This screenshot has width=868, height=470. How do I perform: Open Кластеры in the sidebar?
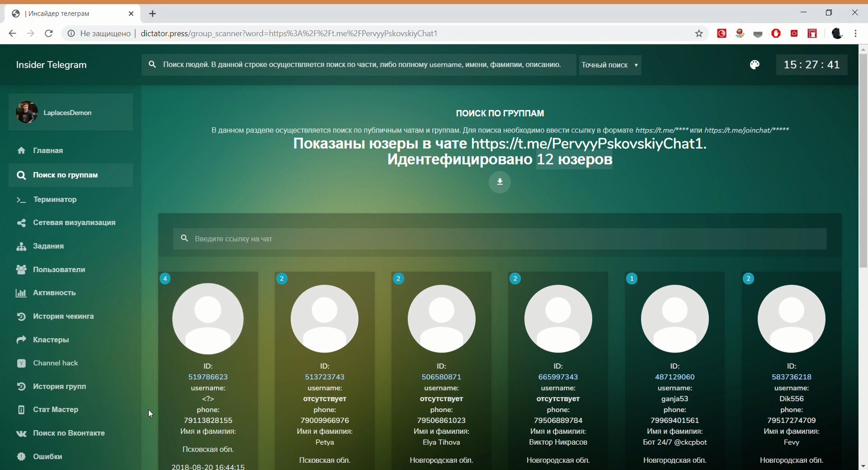[x=51, y=340]
